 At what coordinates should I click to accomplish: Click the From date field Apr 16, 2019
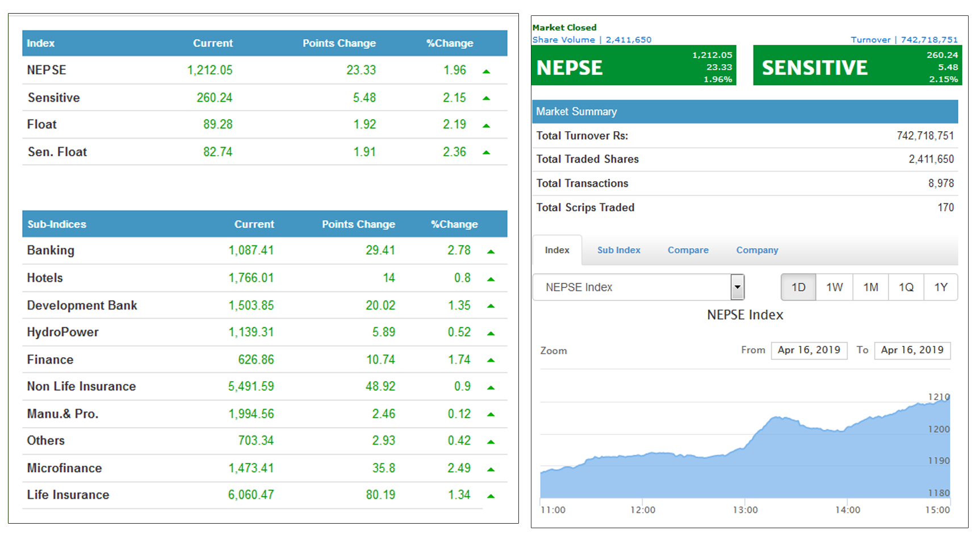coord(809,350)
